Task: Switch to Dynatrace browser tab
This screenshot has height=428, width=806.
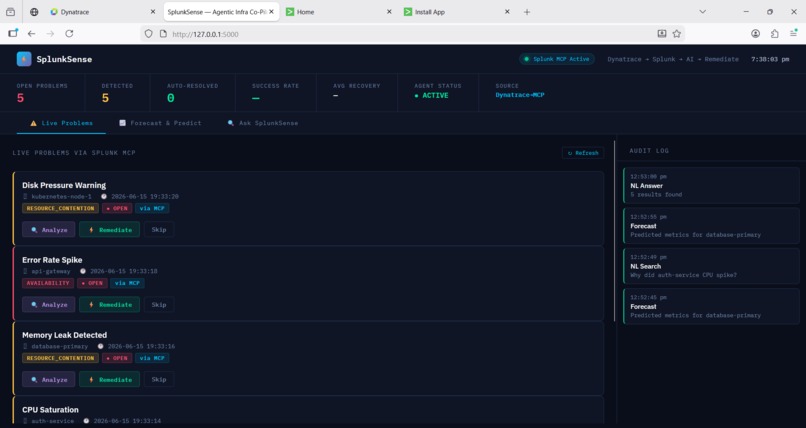Action: [x=103, y=12]
